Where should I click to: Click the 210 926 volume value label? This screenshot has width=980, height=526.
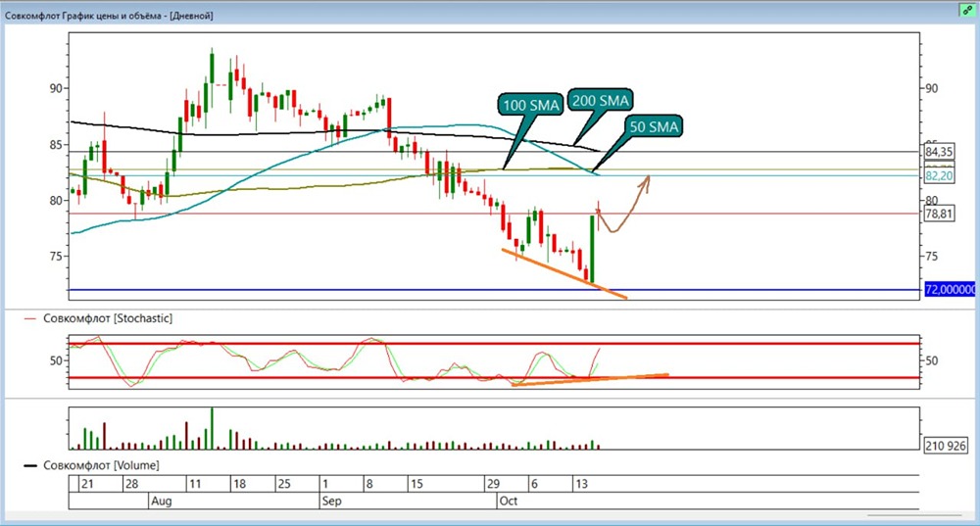[946, 446]
